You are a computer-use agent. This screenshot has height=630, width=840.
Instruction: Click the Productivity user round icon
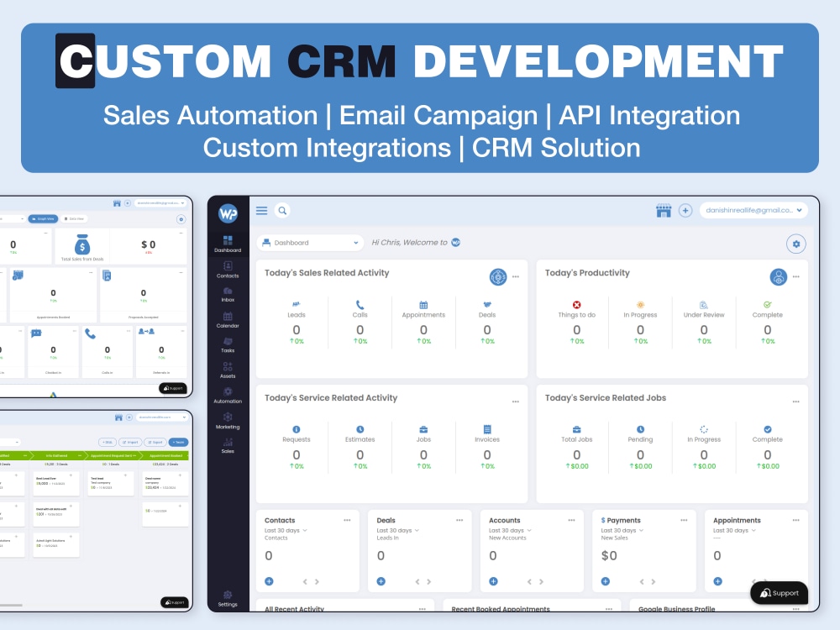click(x=779, y=277)
